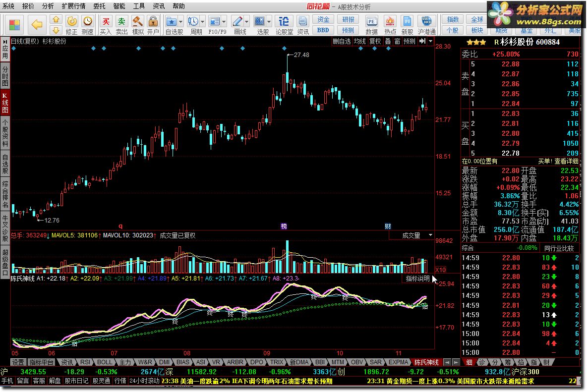Click the indicator tabs scroll-left arrow
This screenshot has width=587, height=392.
(x=447, y=362)
